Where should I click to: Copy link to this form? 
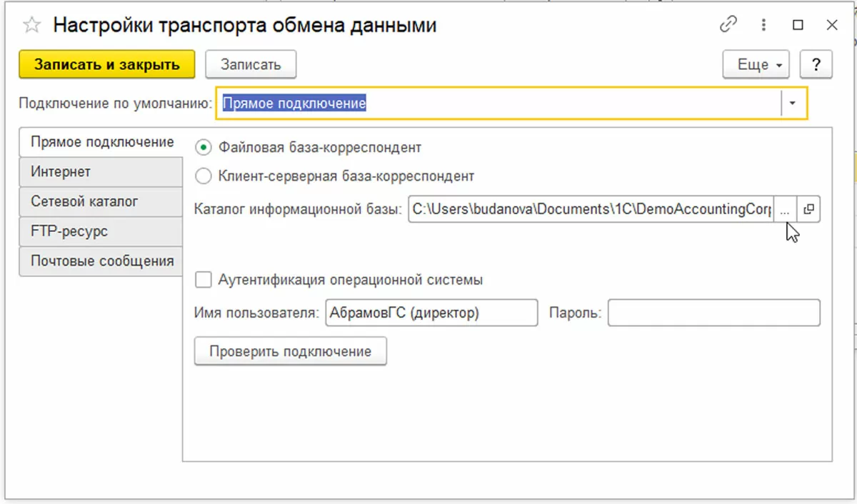pyautogui.click(x=728, y=25)
